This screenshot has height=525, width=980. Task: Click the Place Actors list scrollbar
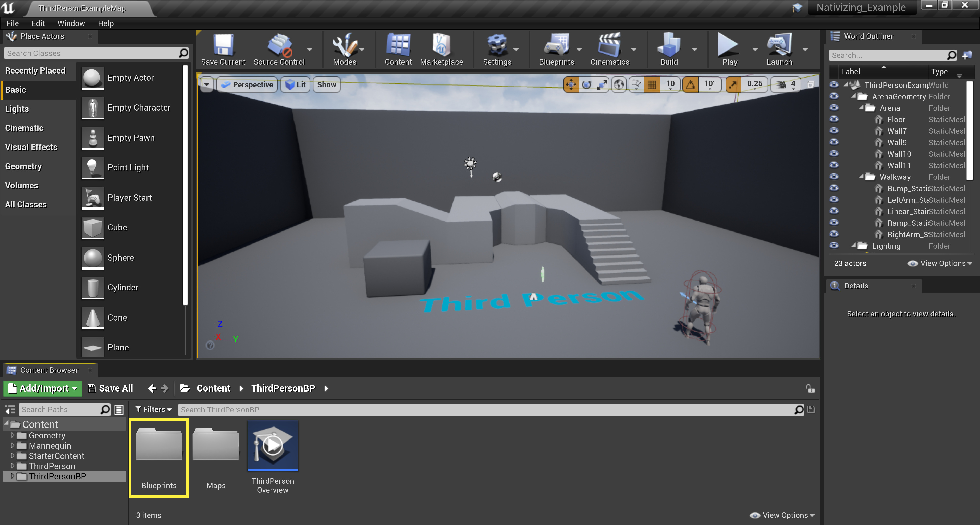185,185
